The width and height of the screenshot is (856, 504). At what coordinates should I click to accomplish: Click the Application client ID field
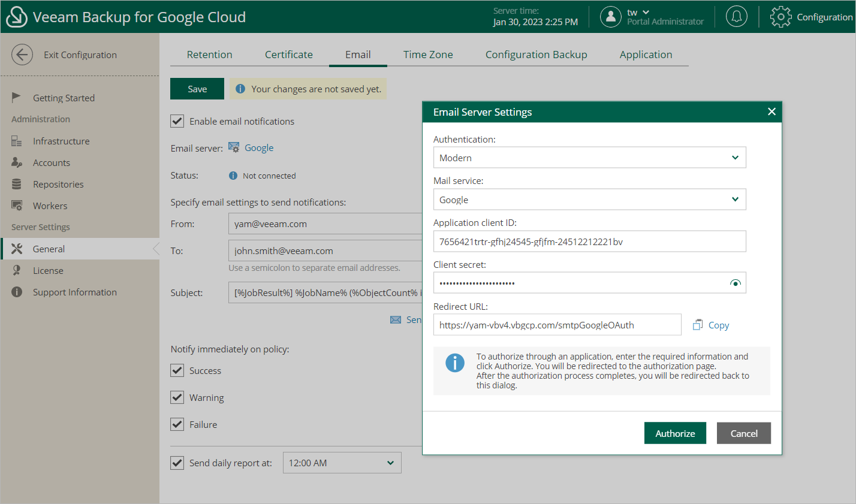click(589, 242)
